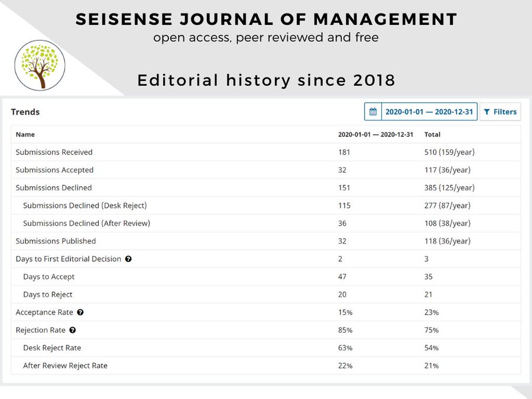Click the help icon beside Days to First Editorial Decision
Image resolution: width=532 pixels, height=399 pixels.
pyautogui.click(x=128, y=259)
